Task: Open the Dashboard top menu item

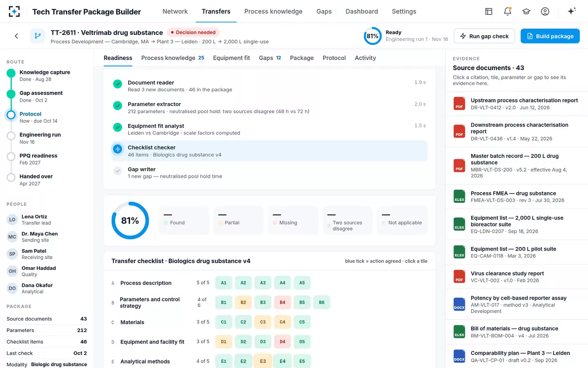Action: 361,11
